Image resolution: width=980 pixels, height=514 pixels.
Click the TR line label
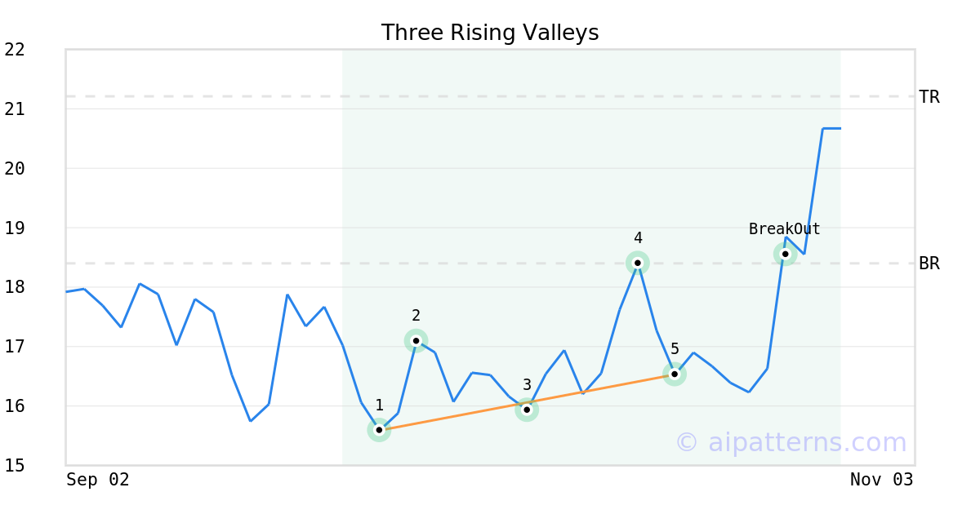coord(929,97)
